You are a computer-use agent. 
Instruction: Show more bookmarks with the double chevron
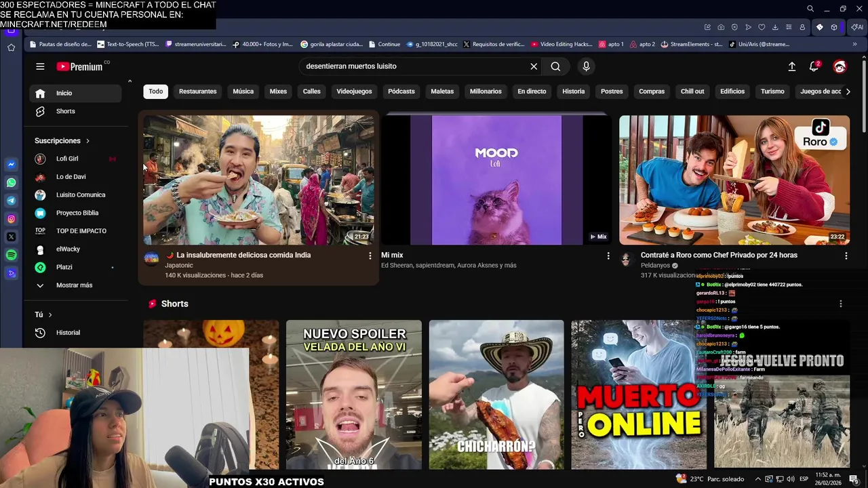(854, 44)
